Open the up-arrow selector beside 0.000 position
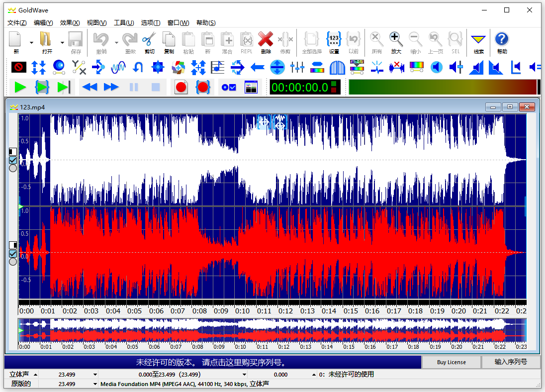This screenshot has height=392, width=545. click(x=314, y=375)
